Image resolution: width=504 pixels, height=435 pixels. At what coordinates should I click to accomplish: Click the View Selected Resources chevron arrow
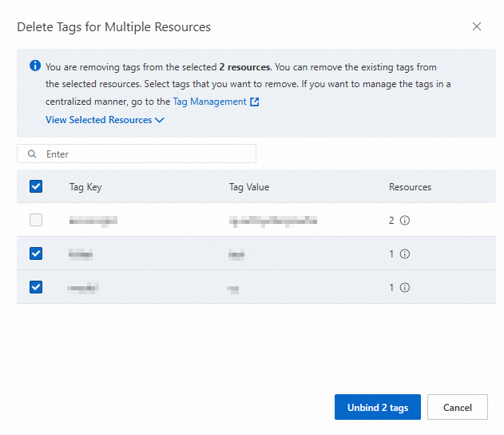point(160,120)
